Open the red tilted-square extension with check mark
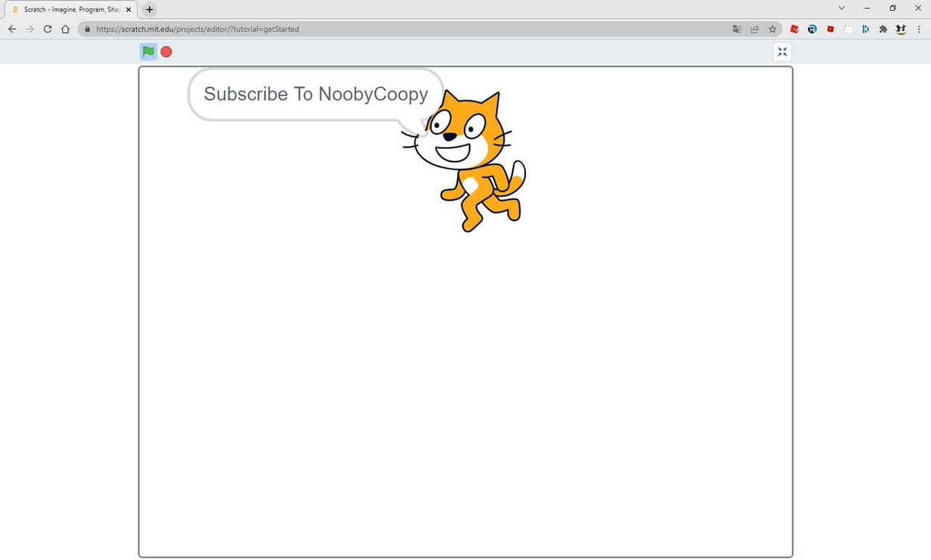The width and height of the screenshot is (931, 560). pos(795,29)
